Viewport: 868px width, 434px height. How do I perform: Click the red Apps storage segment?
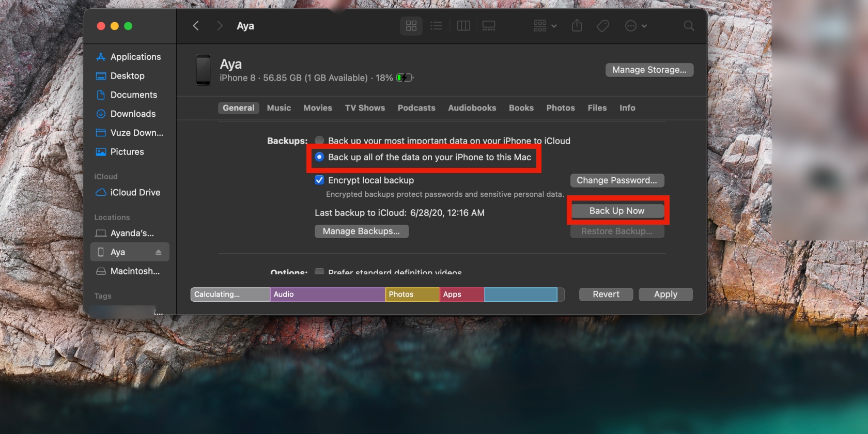[462, 295]
